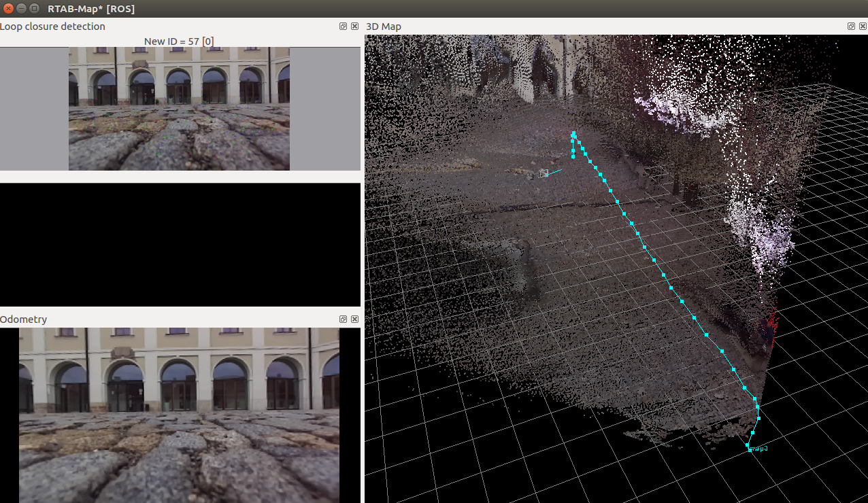Close the Loop closure detection panel
The width and height of the screenshot is (868, 503).
pyautogui.click(x=354, y=27)
